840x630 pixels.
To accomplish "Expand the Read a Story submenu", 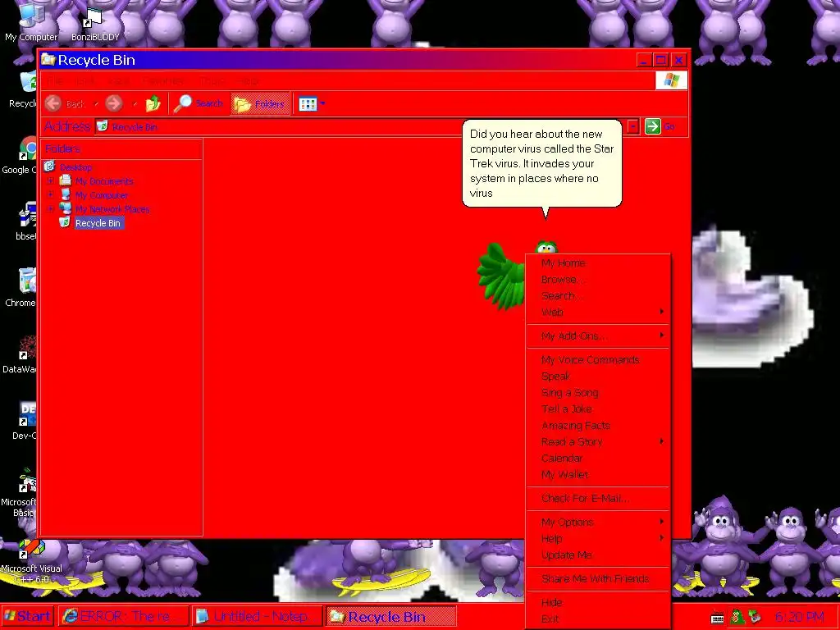I will click(x=598, y=442).
